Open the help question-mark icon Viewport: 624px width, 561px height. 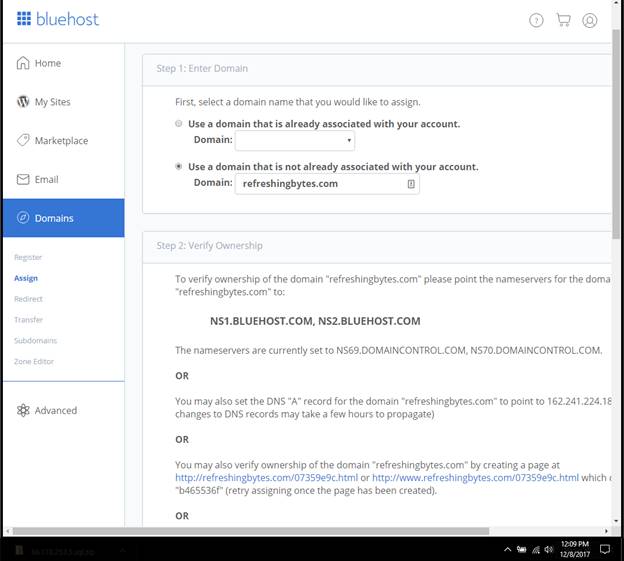coord(536,20)
